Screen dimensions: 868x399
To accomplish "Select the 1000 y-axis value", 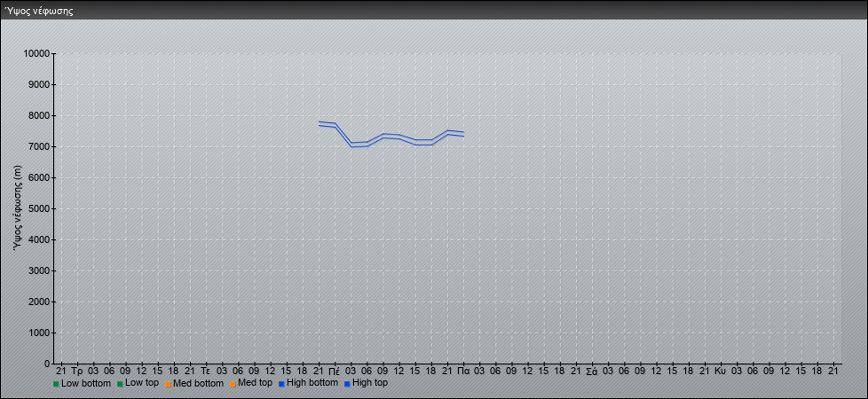I will click(x=39, y=332).
